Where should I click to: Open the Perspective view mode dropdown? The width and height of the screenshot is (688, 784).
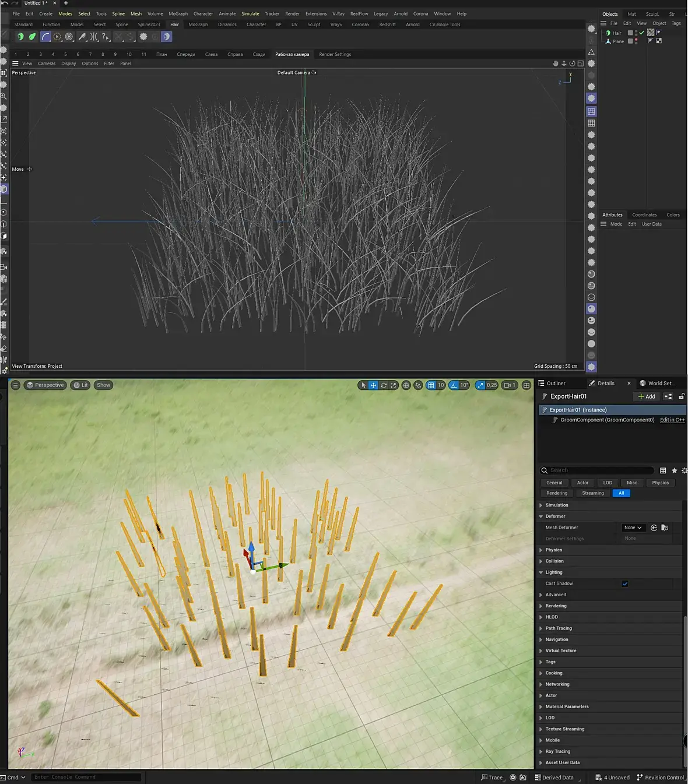click(45, 385)
